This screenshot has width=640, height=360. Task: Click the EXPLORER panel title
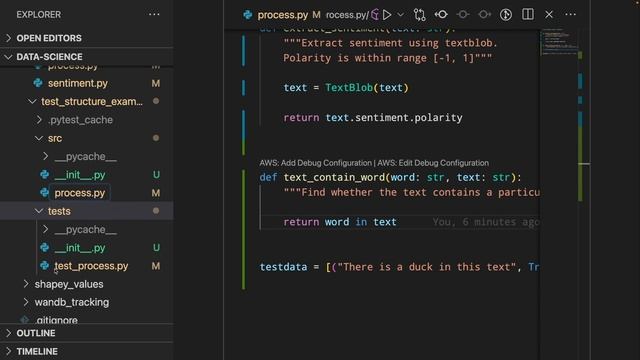(x=38, y=15)
